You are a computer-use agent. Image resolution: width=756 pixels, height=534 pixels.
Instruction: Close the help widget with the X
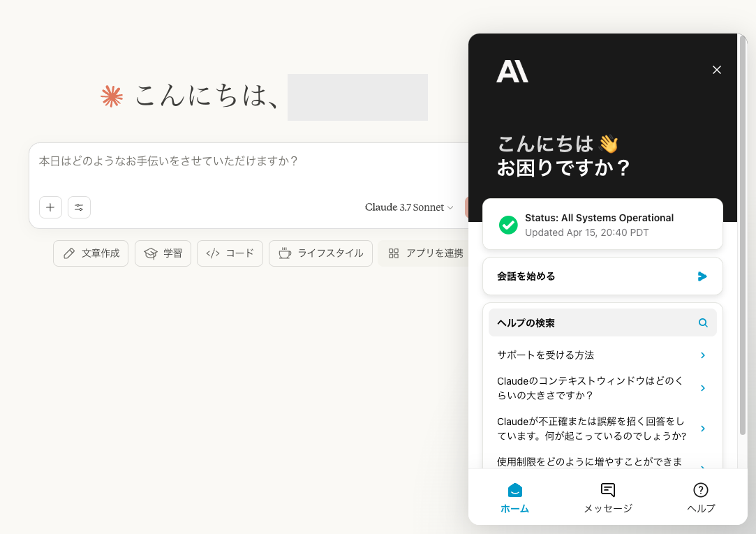click(x=717, y=70)
